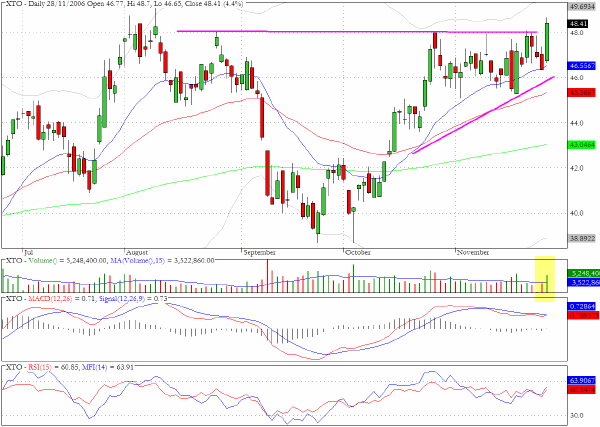Click the 44.0 price axis label

click(x=576, y=123)
